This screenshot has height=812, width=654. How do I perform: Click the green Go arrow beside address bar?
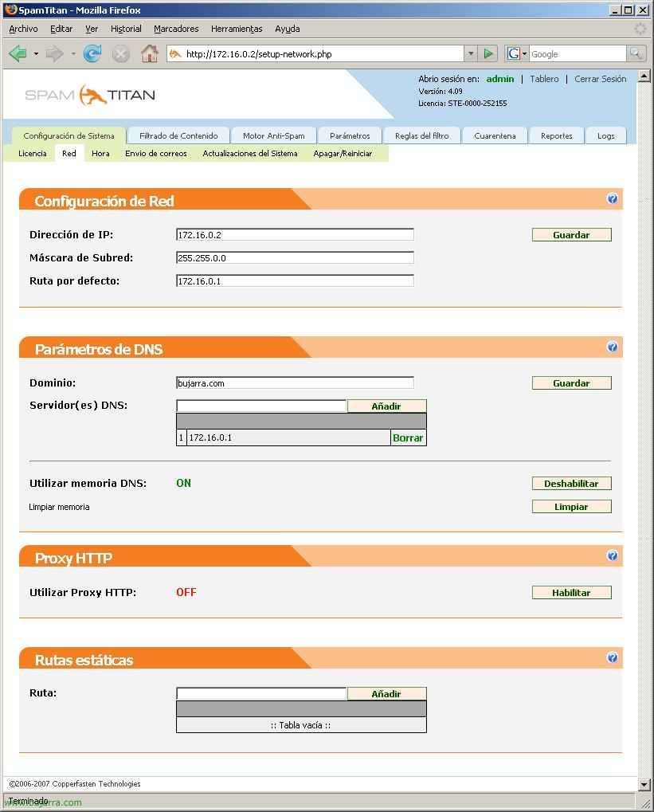point(489,53)
